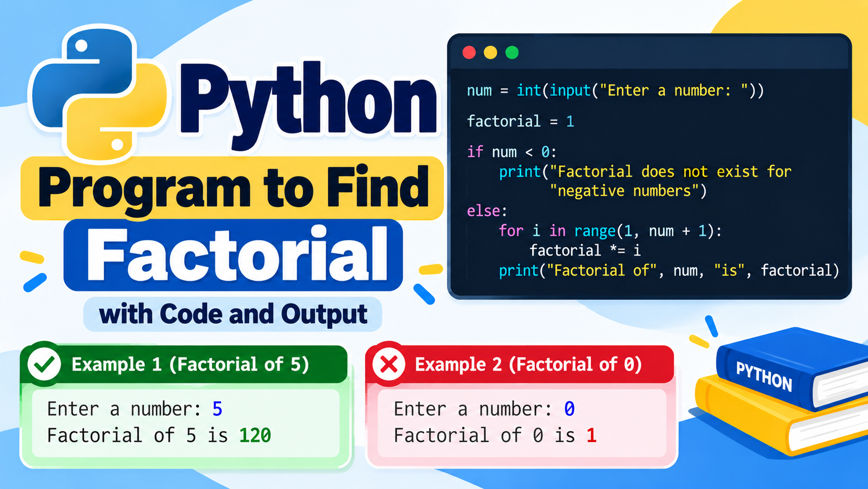The width and height of the screenshot is (868, 489).
Task: Click the green window dot in code editor
Action: click(512, 52)
